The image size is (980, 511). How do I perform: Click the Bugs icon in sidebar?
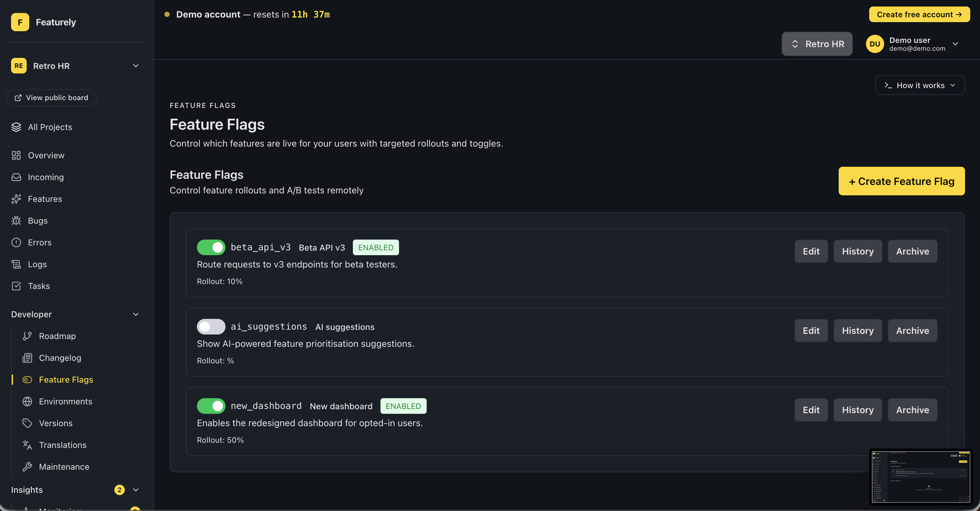point(16,221)
